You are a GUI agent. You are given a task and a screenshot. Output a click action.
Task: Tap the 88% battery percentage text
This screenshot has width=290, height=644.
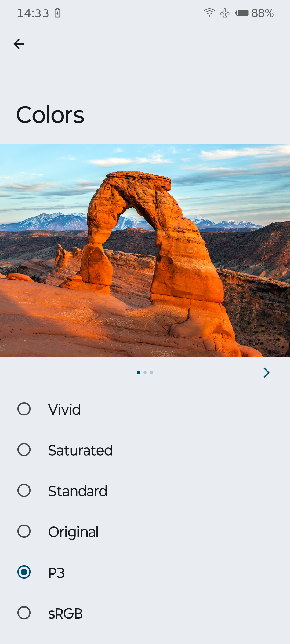point(262,13)
